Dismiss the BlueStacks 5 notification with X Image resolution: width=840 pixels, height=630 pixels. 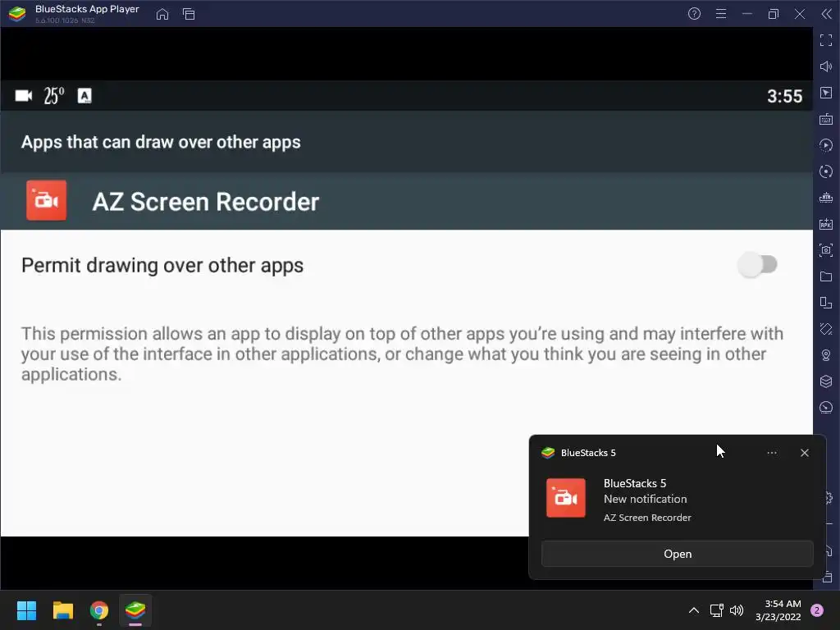click(x=805, y=453)
